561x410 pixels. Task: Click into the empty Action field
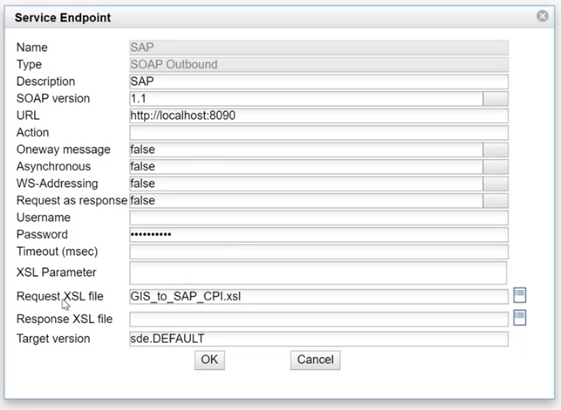pos(319,133)
